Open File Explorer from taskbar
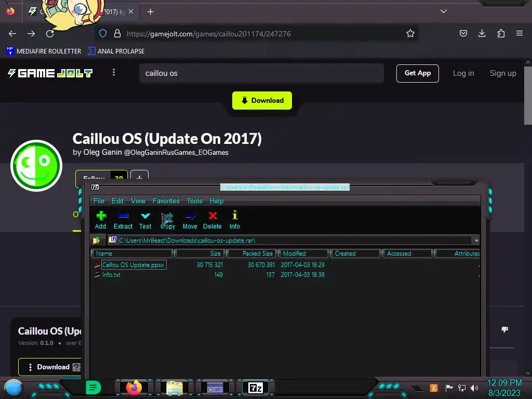The height and width of the screenshot is (399, 532). [175, 388]
